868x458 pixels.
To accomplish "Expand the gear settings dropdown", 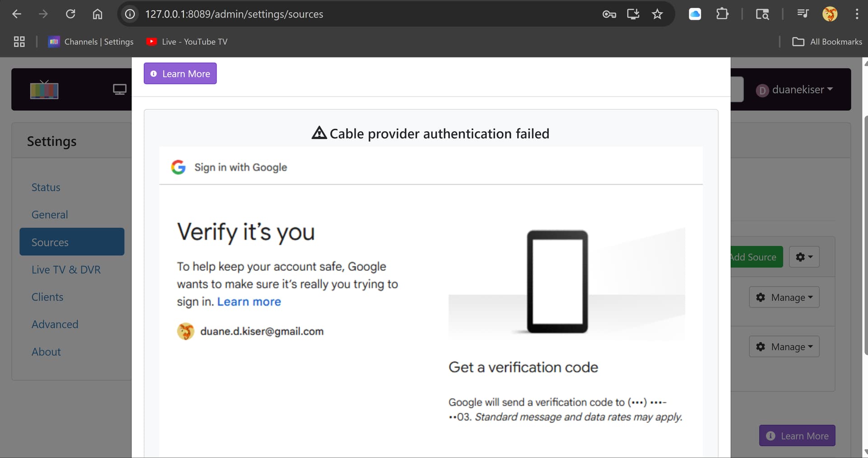I will [x=804, y=257].
